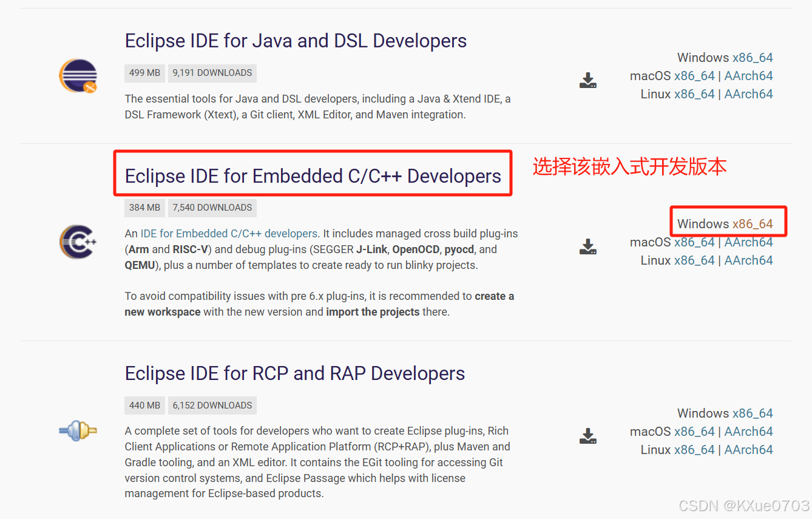The image size is (812, 519).
Task: Open Eclipse IDE for Embedded C/C++ Developers title
Action: pos(313,175)
